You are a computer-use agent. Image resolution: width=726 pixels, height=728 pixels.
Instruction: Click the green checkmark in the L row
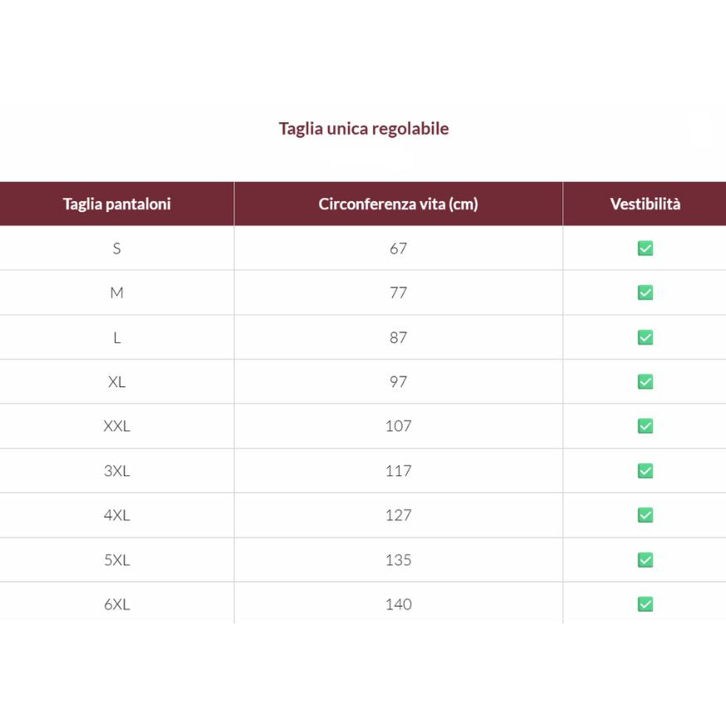coord(645,337)
